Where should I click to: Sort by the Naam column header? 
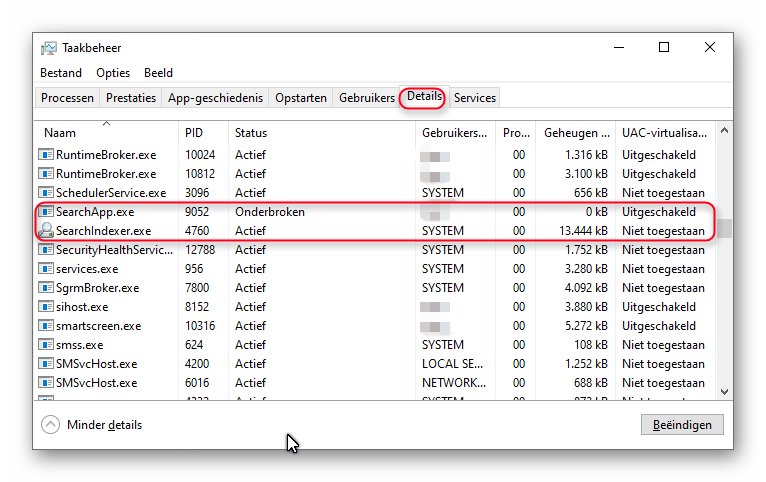(x=106, y=133)
